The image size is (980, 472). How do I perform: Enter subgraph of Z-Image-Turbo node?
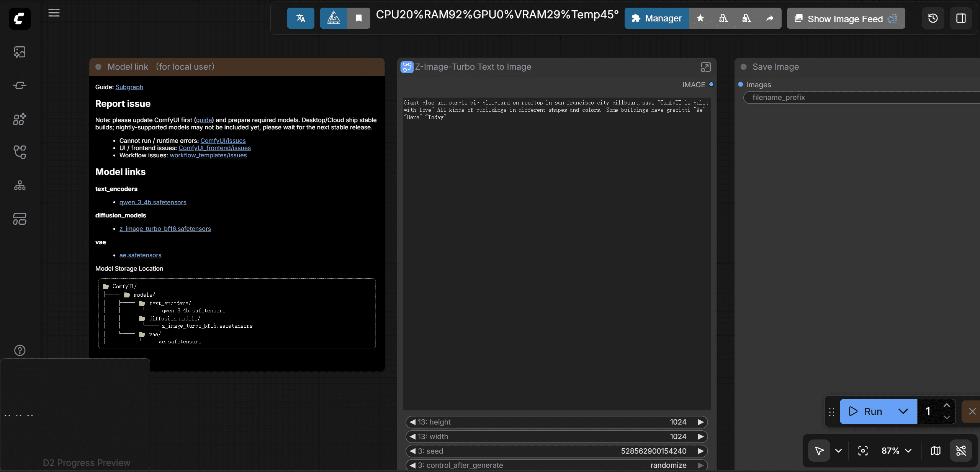[x=705, y=67]
